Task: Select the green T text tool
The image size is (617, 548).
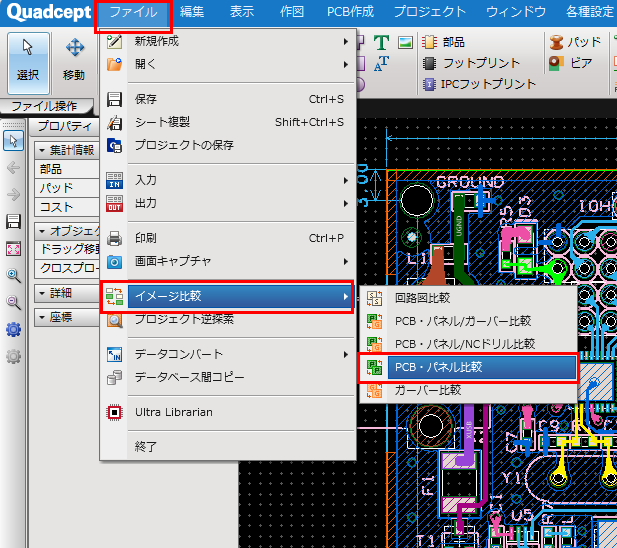Action: 381,42
